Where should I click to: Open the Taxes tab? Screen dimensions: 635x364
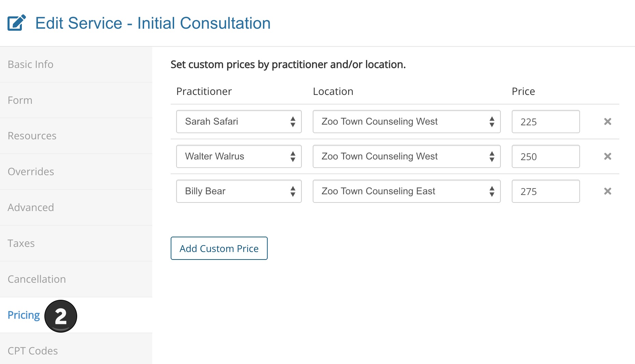point(21,243)
